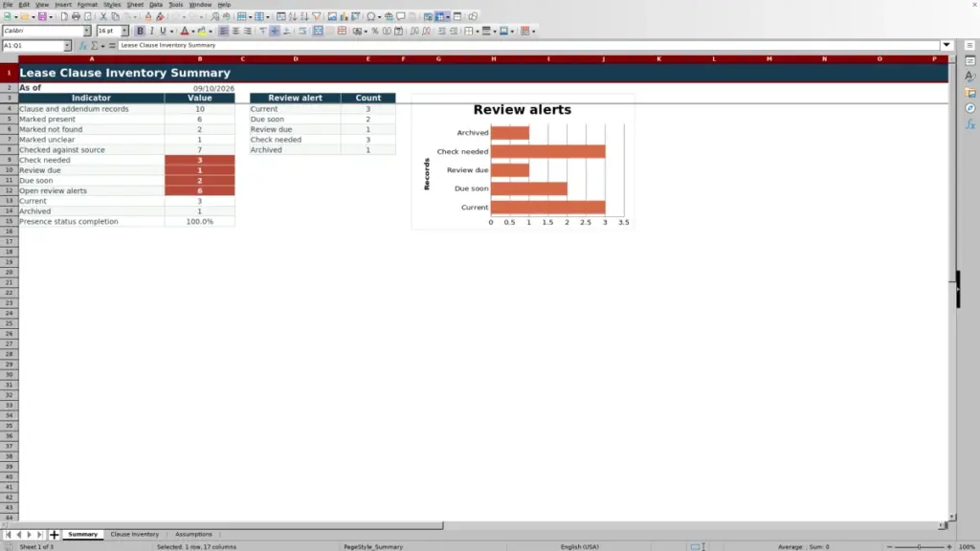
Task: Click the Background Color highlight swatch
Action: pyautogui.click(x=202, y=31)
